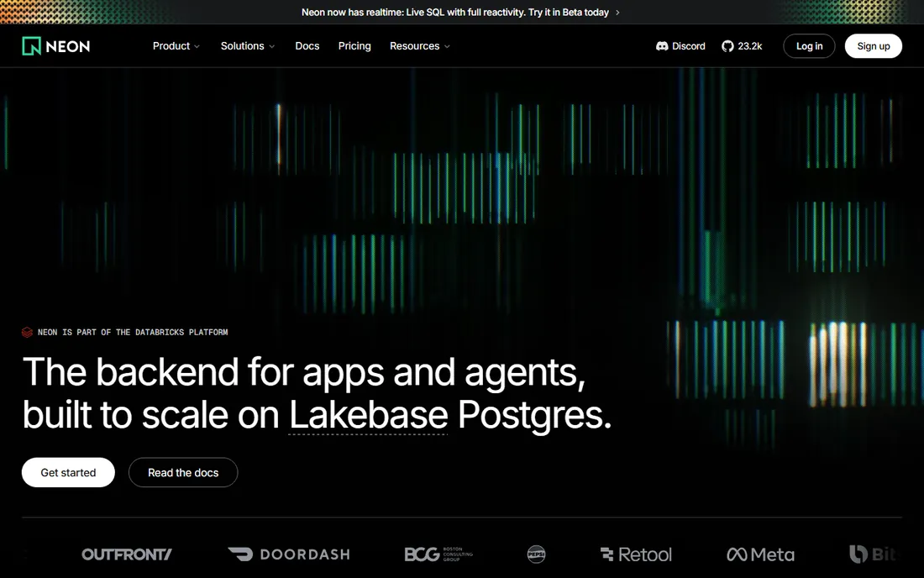Click the BCG logo

(x=438, y=554)
